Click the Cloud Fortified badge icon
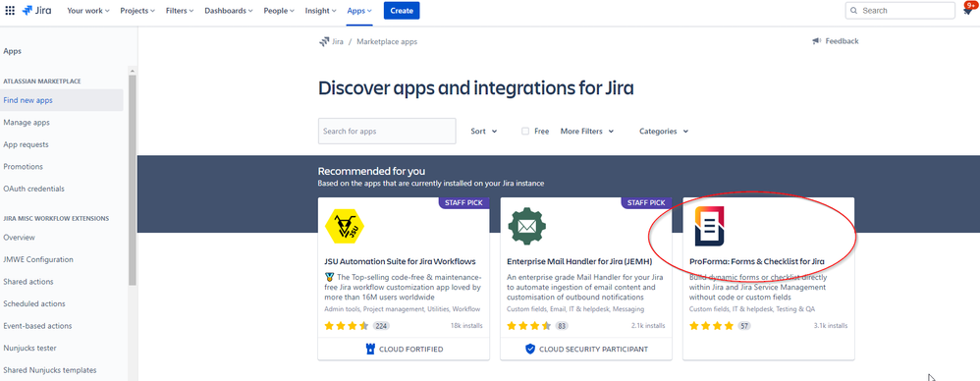 pos(370,350)
